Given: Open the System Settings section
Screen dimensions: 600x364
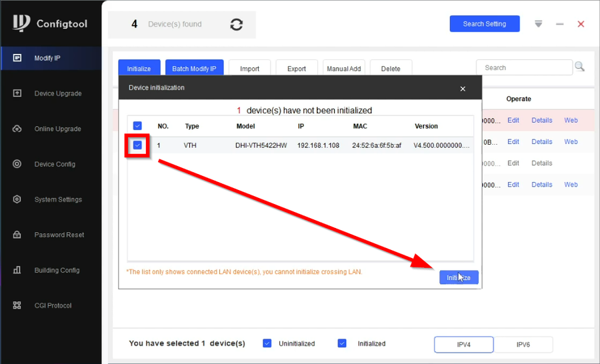Looking at the screenshot, I should pos(51,199).
